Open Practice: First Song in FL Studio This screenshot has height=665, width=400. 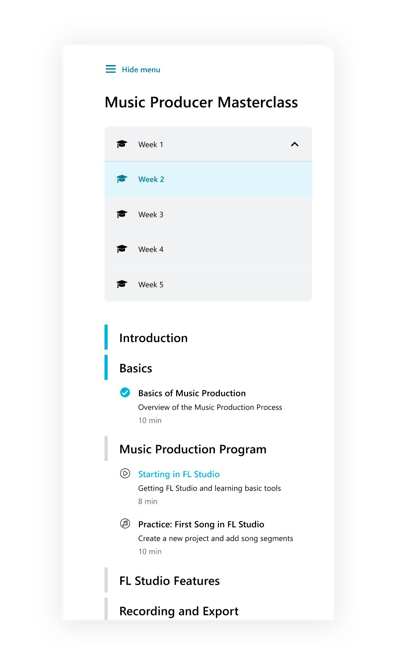coord(201,525)
